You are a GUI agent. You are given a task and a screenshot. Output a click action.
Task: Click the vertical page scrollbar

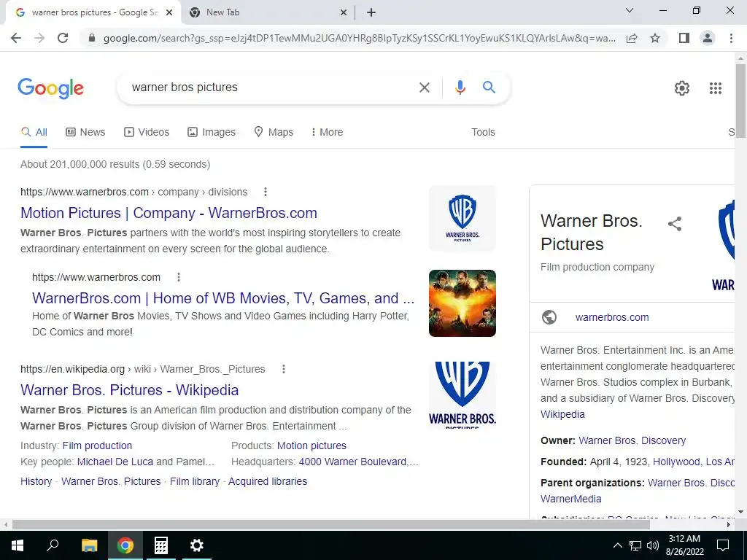pos(740,101)
